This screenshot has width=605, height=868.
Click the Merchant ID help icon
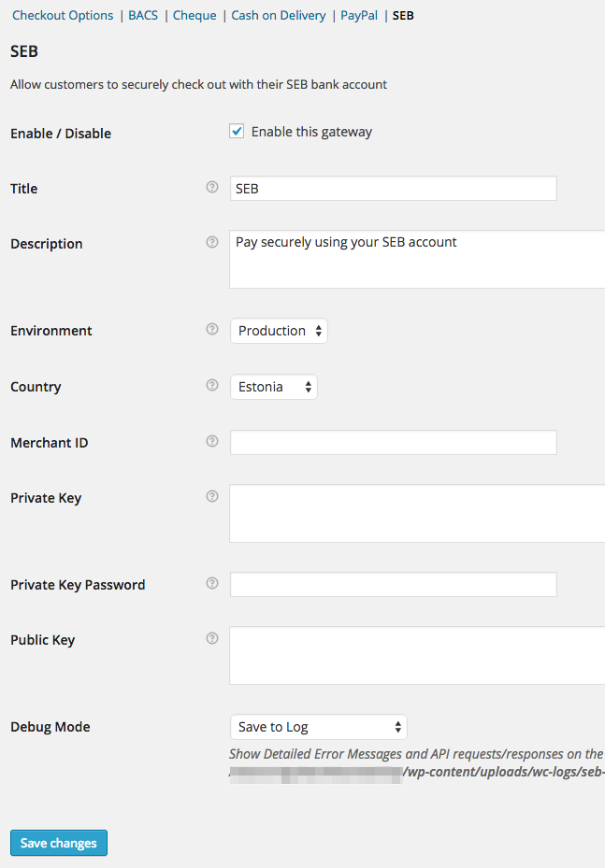(x=212, y=441)
